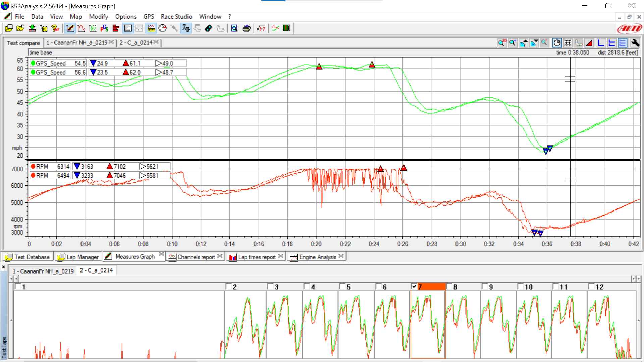The image size is (644, 362).
Task: Open the Lap Manager tab
Action: pyautogui.click(x=82, y=257)
